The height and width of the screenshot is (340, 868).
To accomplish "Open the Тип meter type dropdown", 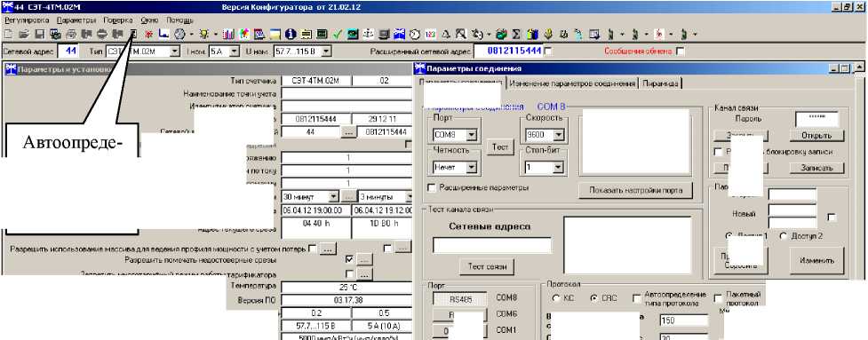I will point(175,51).
